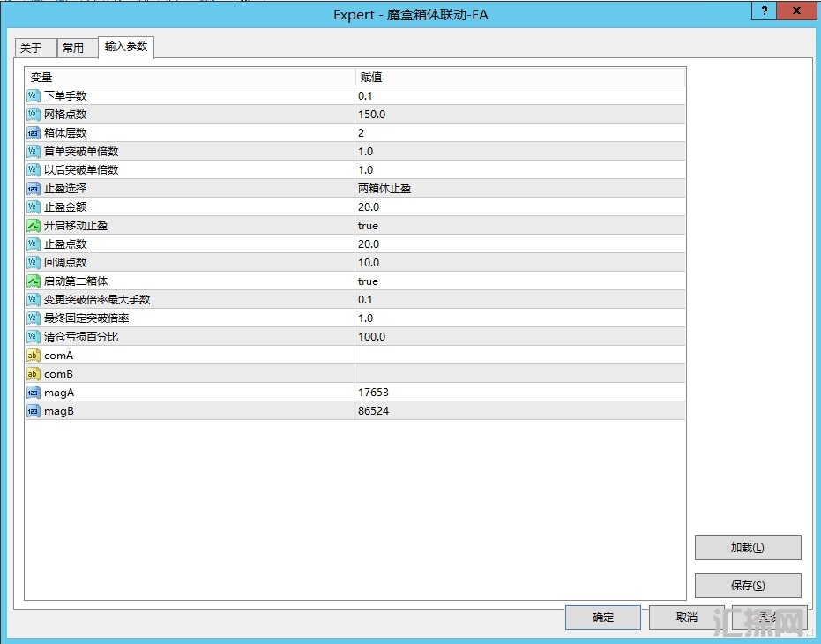Confirm settings with 确定 button
The width and height of the screenshot is (821, 644).
(602, 618)
